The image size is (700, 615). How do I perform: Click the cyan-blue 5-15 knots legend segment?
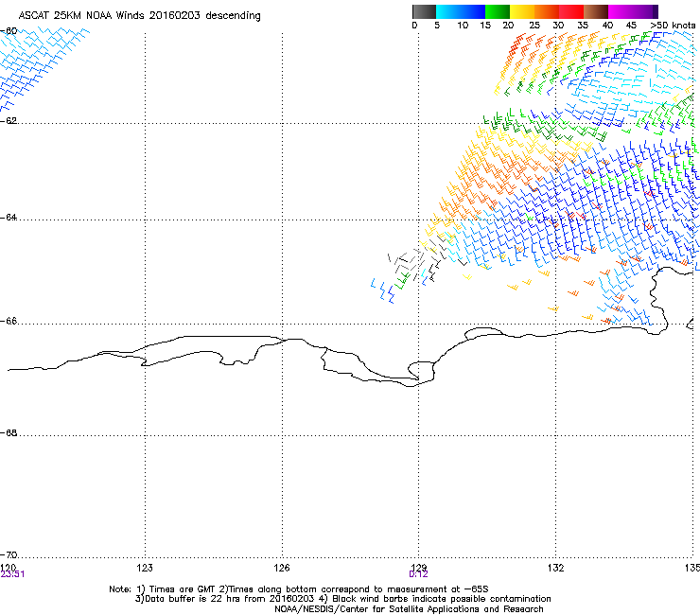[461, 11]
